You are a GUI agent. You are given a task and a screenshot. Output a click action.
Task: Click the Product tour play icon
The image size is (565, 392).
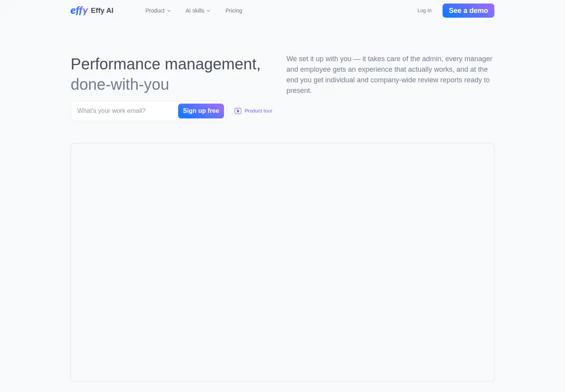coord(238,111)
